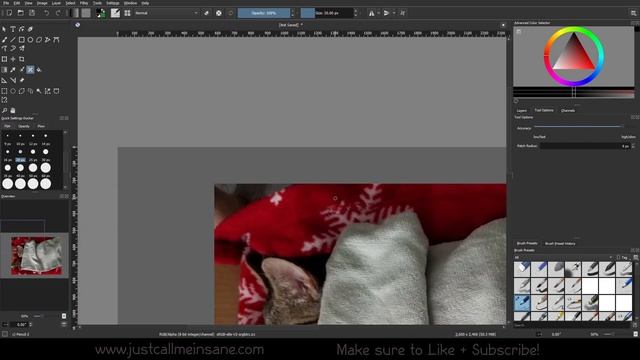Switch to Brush Preset History tab

pyautogui.click(x=560, y=244)
